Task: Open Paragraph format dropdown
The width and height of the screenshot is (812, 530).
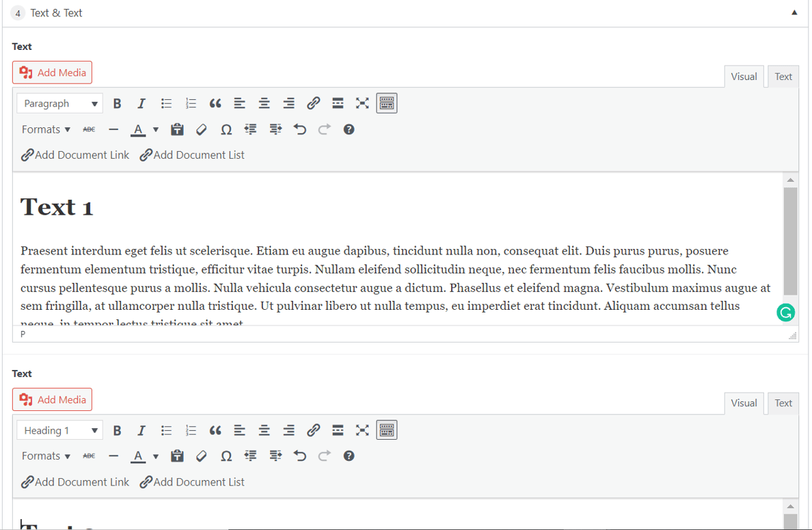Action: click(59, 104)
